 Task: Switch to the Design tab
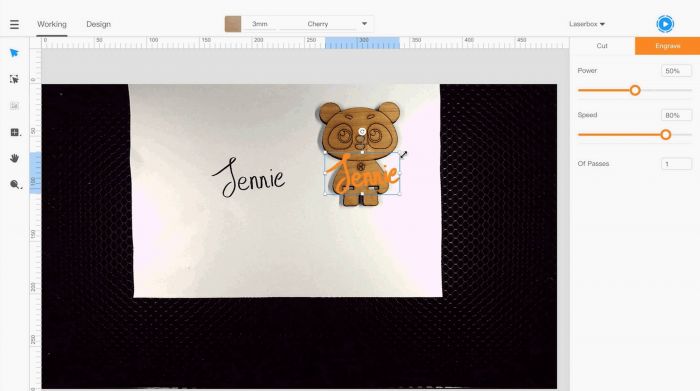click(x=98, y=24)
